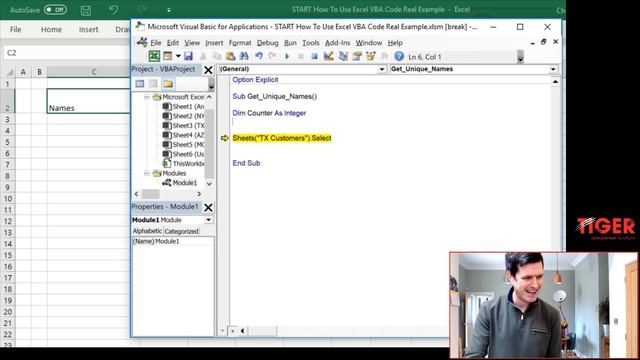Screen dimensions: 640x360
Task: Click the Paste toolbar icon
Action: pos(230,56)
